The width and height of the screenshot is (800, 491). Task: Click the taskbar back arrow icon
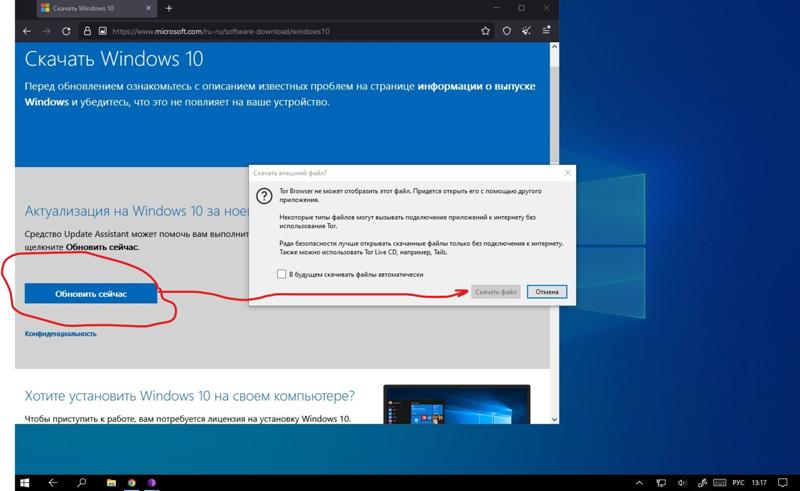click(x=53, y=482)
